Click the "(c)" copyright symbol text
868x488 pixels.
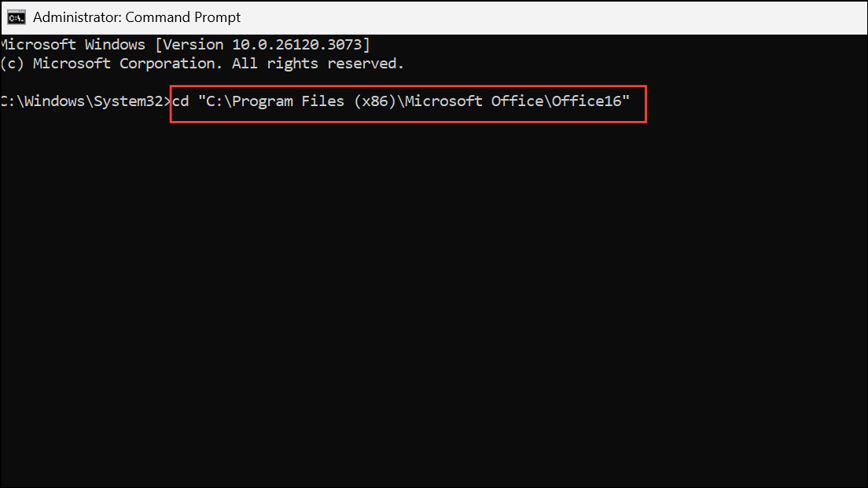click(13, 63)
